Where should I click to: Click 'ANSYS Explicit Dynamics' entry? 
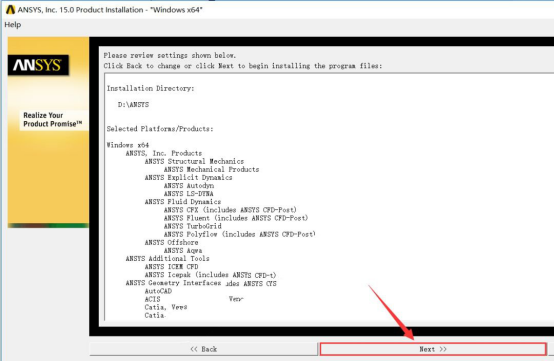point(189,177)
